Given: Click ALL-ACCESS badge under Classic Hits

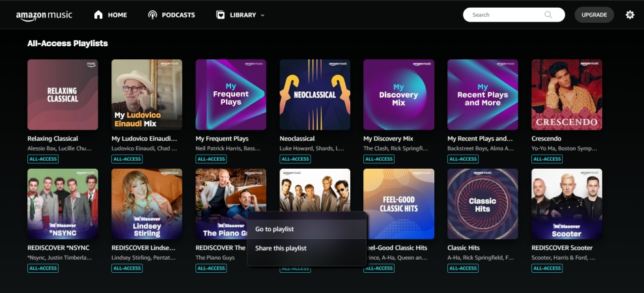Looking at the screenshot, I should pyautogui.click(x=463, y=268).
